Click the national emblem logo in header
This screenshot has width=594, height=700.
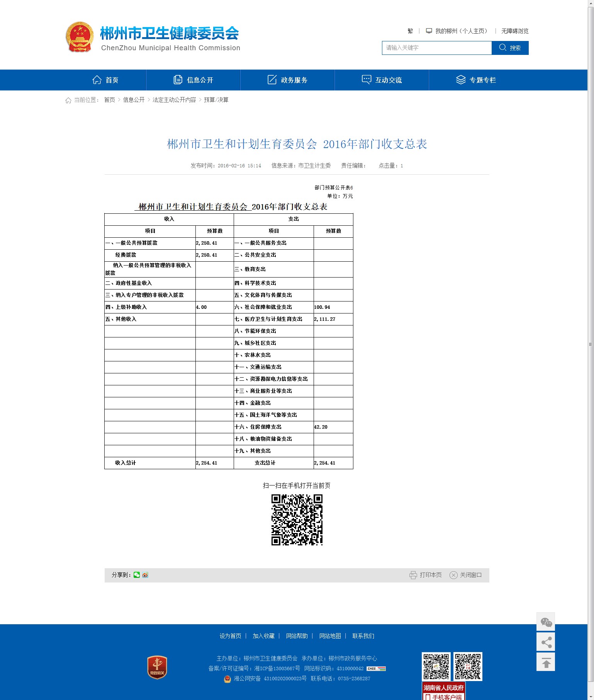[x=80, y=37]
